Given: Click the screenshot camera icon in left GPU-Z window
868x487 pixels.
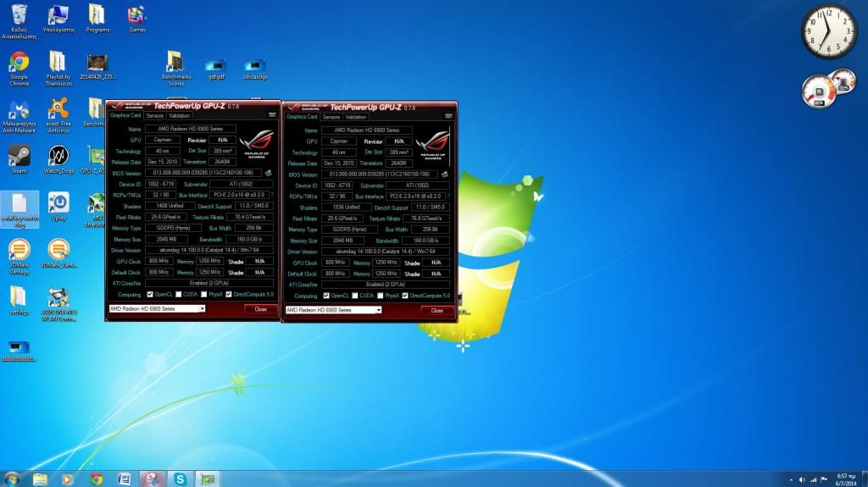Looking at the screenshot, I should click(272, 114).
